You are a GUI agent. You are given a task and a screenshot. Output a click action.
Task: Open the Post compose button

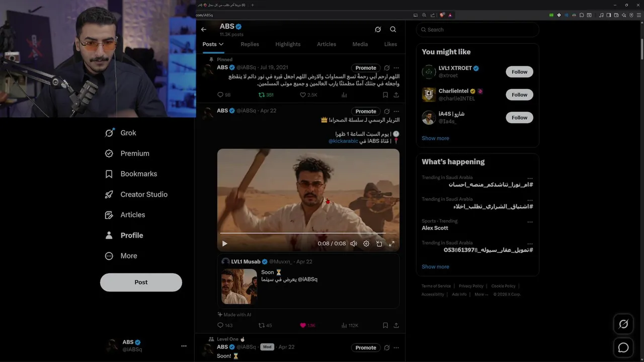[x=141, y=283]
